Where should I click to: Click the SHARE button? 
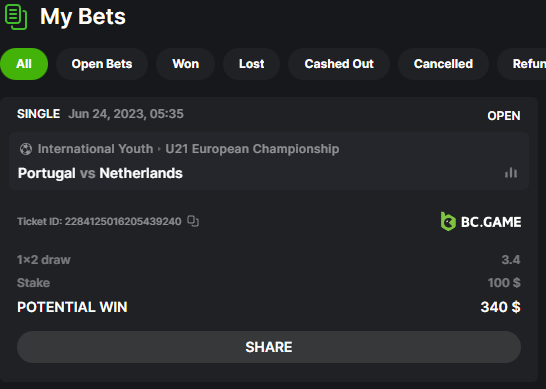coord(269,347)
